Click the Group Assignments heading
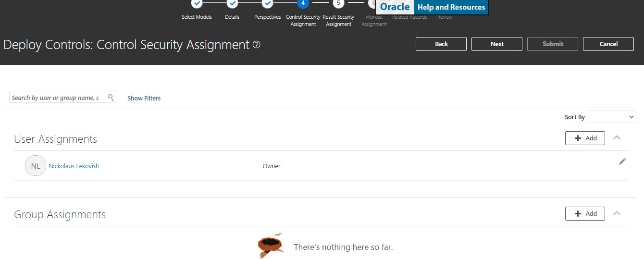This screenshot has width=644, height=260. 60,214
